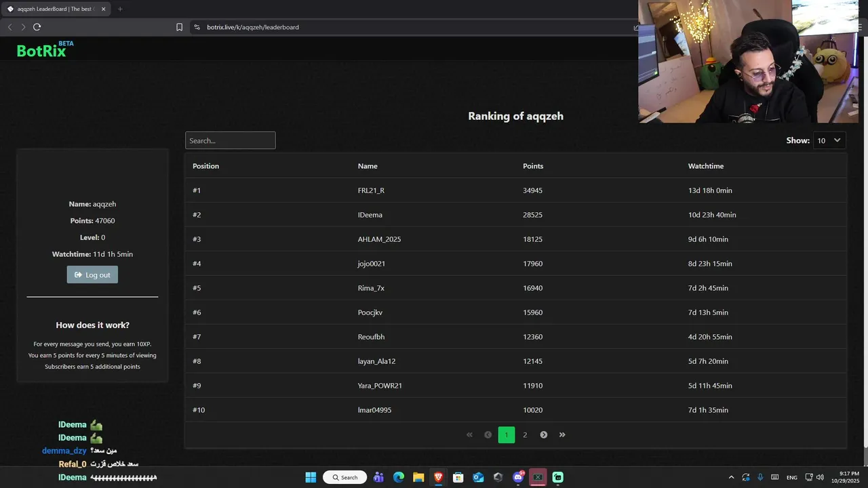Viewport: 868px width, 488px height.
Task: Select the name IDeema in the table
Action: point(370,215)
